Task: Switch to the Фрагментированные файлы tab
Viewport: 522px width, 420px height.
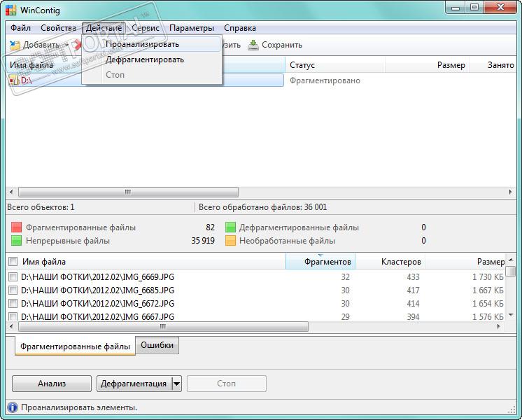Action: tap(75, 346)
